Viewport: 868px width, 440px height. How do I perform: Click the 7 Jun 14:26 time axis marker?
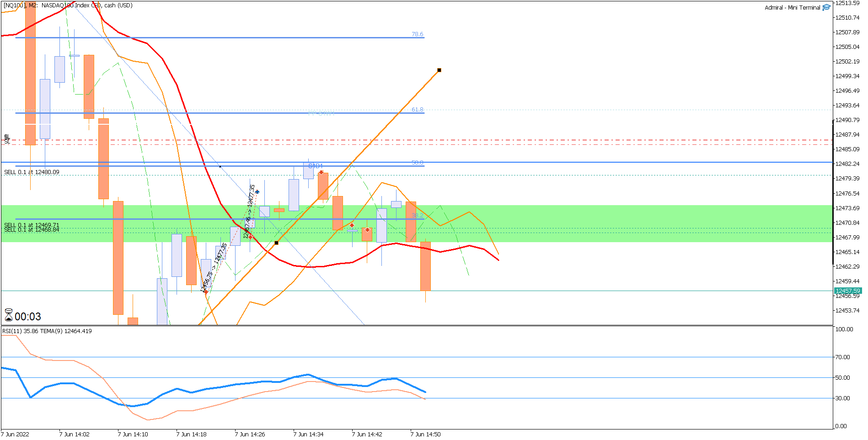[x=250, y=434]
